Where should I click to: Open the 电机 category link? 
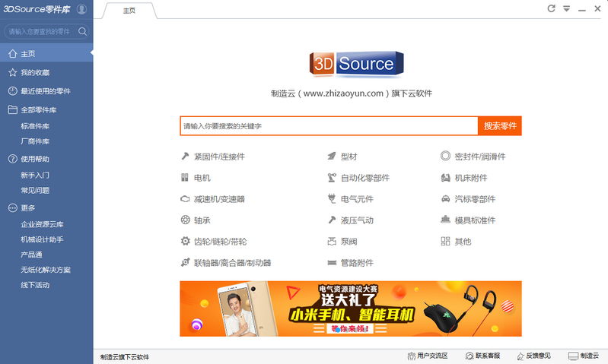[202, 178]
